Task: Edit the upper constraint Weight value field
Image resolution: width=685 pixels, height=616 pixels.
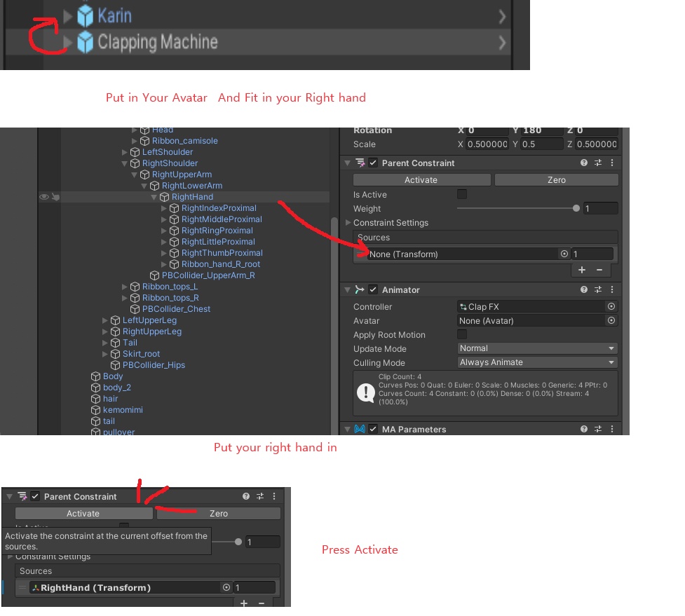Action: (601, 208)
